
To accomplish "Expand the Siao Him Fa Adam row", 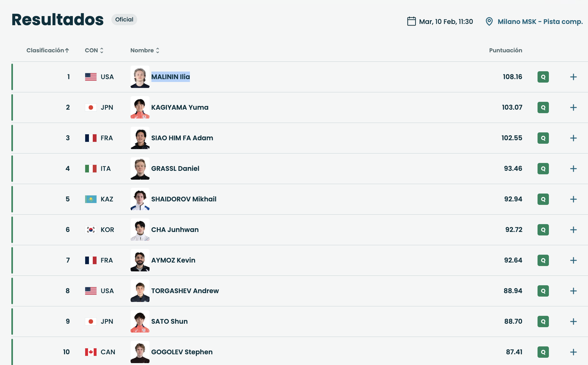I will click(x=573, y=138).
